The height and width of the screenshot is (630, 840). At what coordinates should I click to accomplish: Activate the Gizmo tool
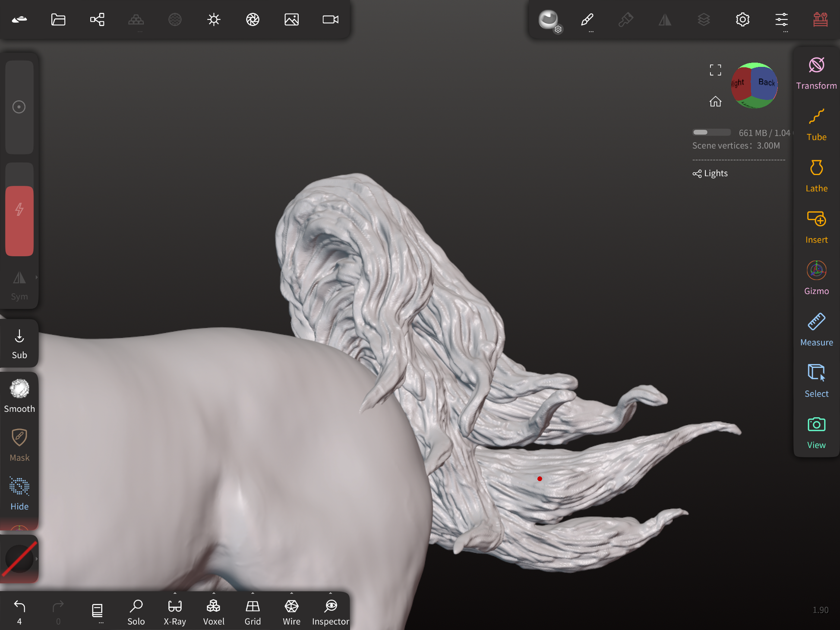pyautogui.click(x=816, y=278)
